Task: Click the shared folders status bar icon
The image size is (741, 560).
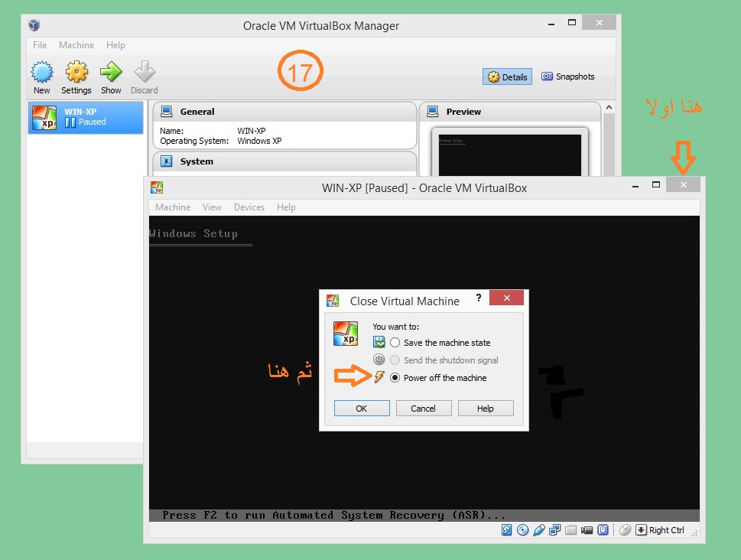Action: coord(571,530)
